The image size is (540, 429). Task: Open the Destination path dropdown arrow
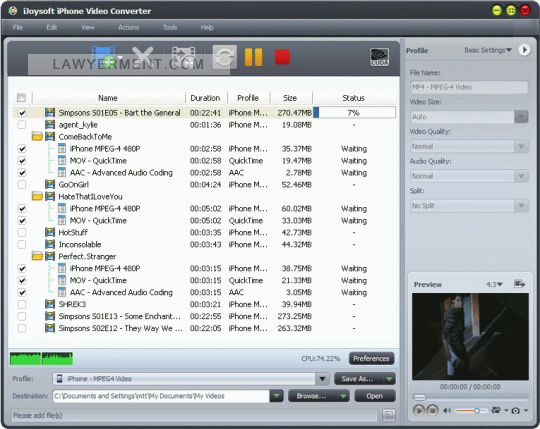point(276,396)
